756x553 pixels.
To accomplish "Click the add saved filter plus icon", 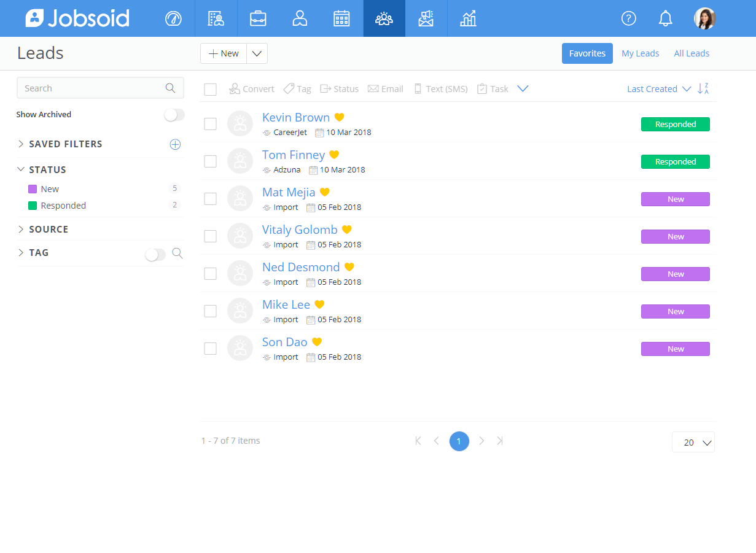I will tap(175, 144).
